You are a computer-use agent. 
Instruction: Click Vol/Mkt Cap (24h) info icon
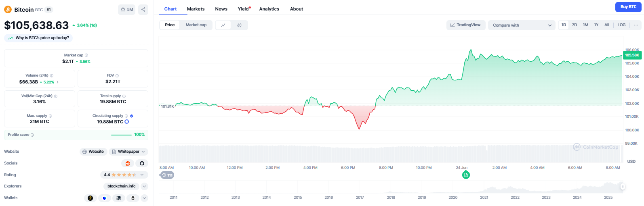point(56,96)
